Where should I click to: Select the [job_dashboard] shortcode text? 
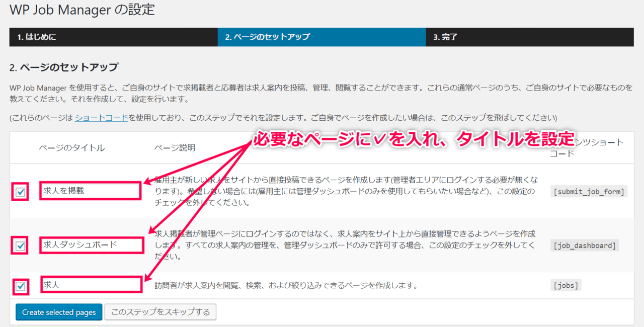[x=585, y=246]
